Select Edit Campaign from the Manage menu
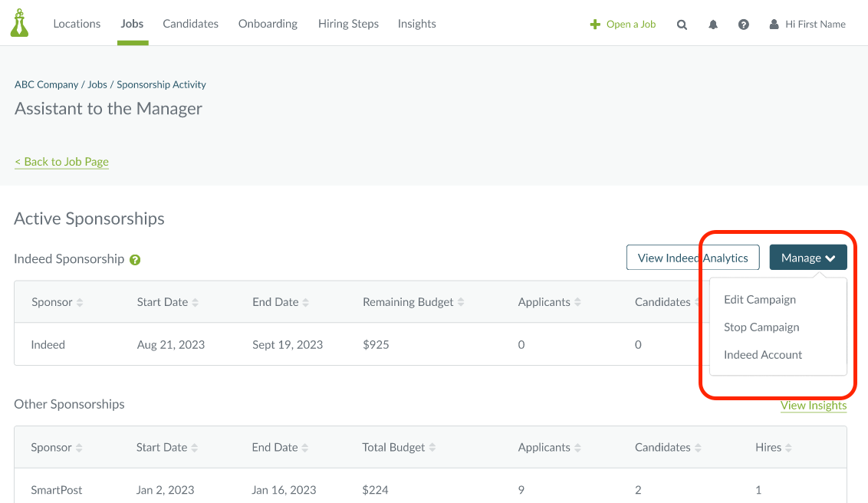Screen dimensions: 868x503 coord(759,299)
